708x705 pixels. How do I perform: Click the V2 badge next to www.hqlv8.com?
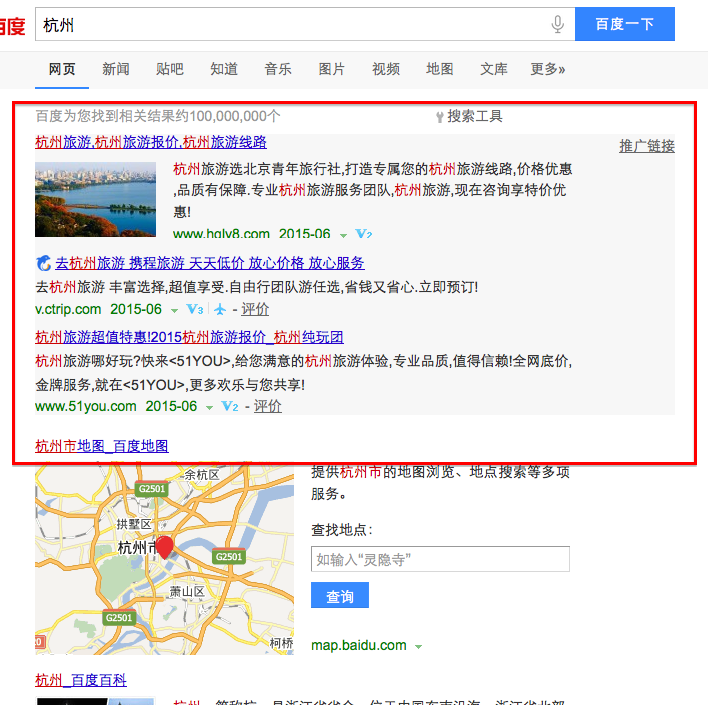click(364, 235)
